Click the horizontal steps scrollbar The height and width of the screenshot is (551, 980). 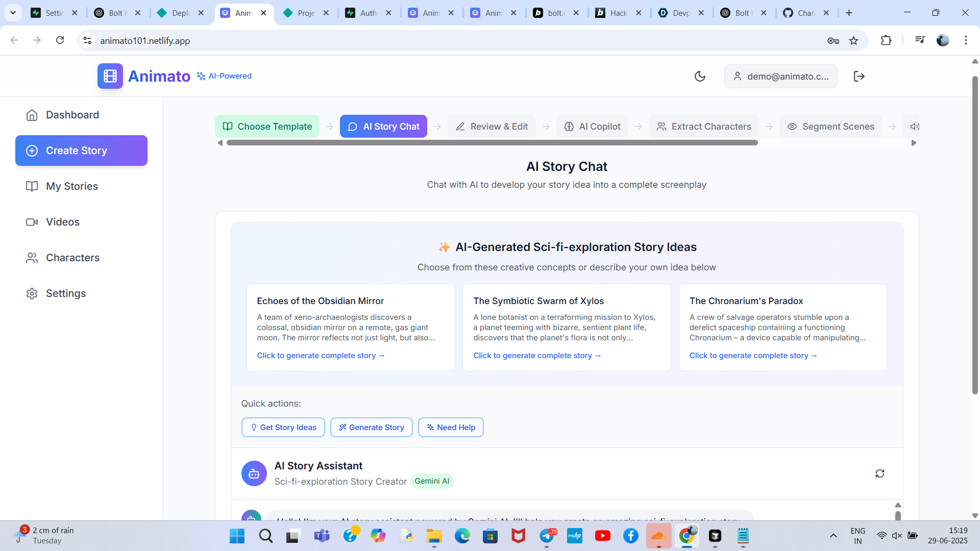[492, 143]
